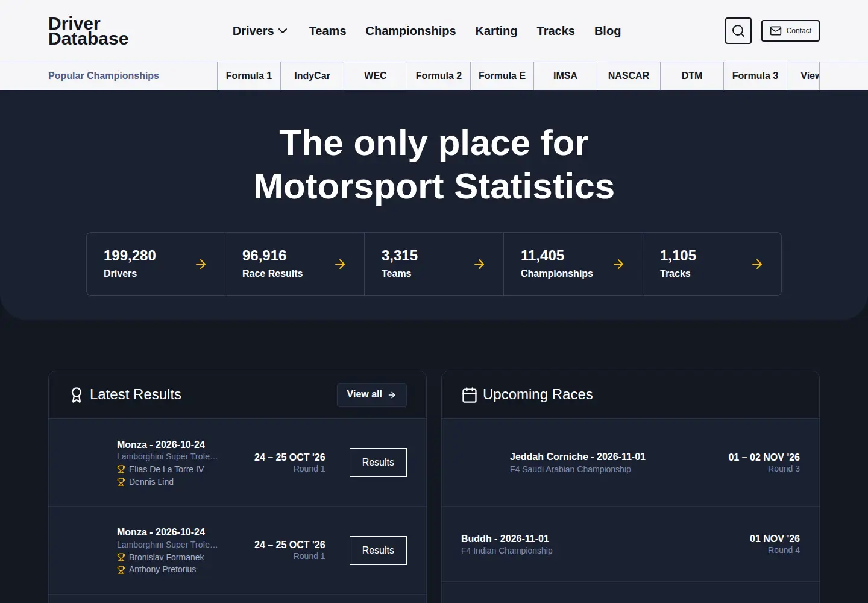Select the Formula 3 championship tab
This screenshot has height=603, width=868.
pos(755,76)
